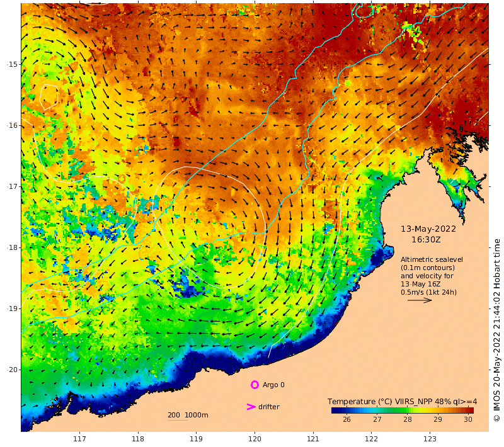The image size is (504, 447).
Task: Click the 'Temperature (°C) VIIRS_NPP 48% ql>=4' title
Action: (402, 402)
